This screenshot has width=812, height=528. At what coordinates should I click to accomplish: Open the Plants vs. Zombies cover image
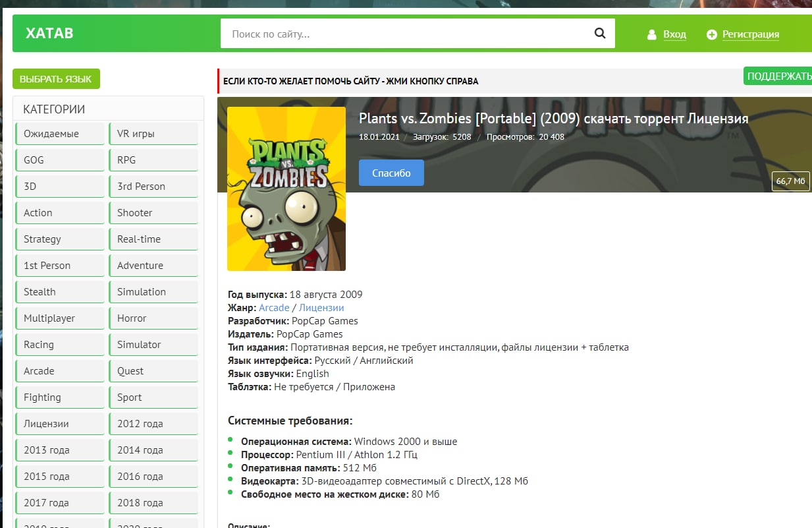coord(286,189)
